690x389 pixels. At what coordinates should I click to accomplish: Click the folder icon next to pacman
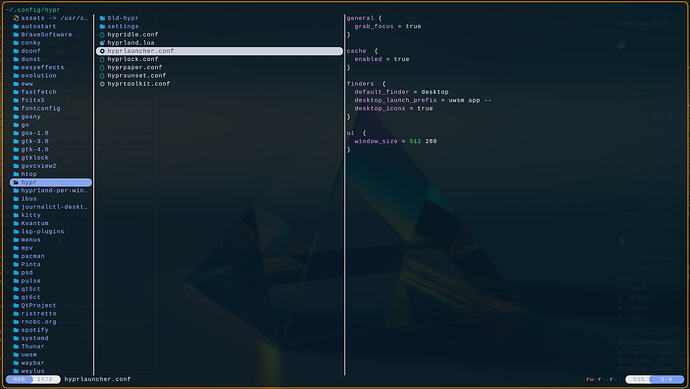(x=16, y=256)
